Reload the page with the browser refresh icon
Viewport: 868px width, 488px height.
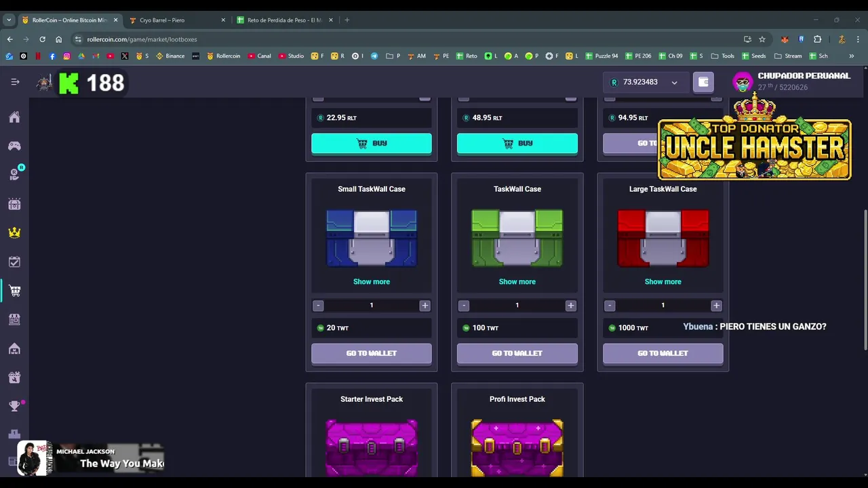[42, 39]
